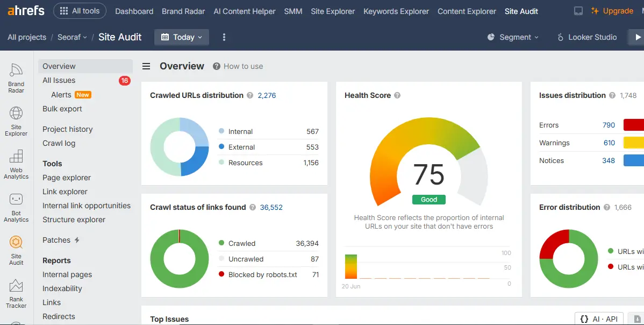Click help icon next to Error distribution
The image size is (644, 325).
coord(607,208)
